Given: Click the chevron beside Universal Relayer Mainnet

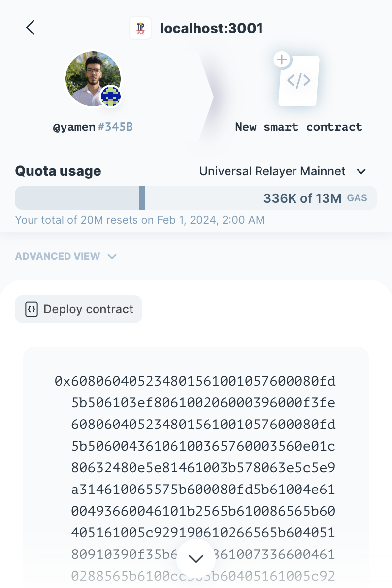Looking at the screenshot, I should click(361, 171).
